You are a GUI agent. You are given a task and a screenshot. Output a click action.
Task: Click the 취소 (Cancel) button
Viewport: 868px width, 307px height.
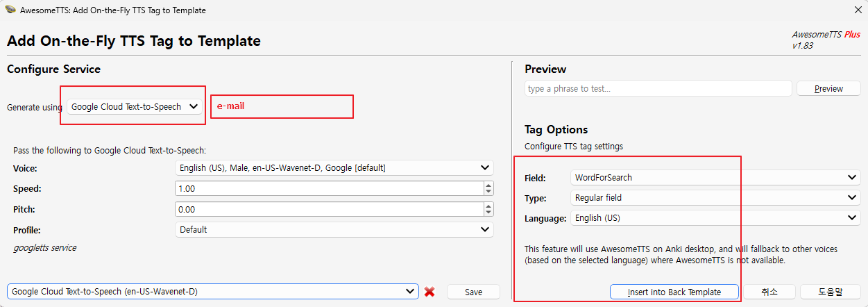tap(769, 292)
